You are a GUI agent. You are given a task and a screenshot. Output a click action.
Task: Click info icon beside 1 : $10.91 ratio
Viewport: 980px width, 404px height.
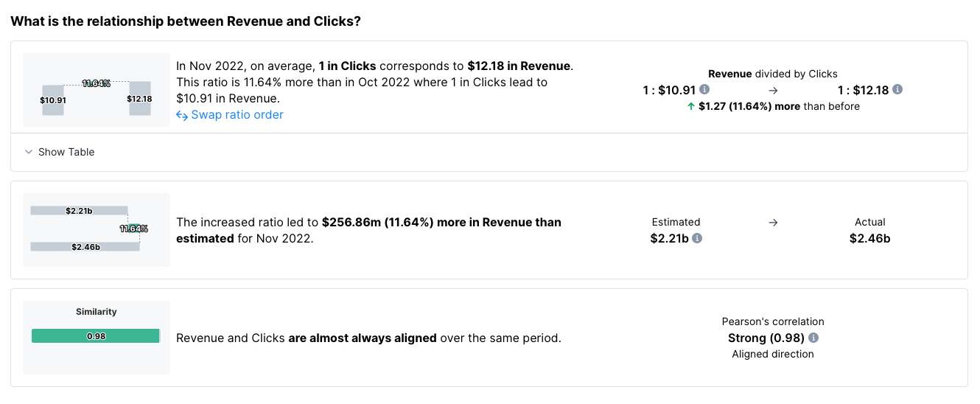coord(704,90)
